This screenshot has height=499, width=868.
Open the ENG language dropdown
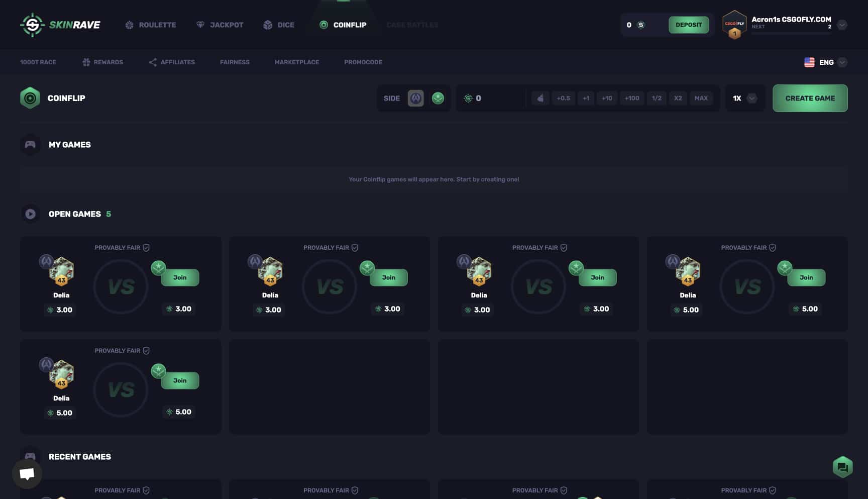pyautogui.click(x=825, y=62)
